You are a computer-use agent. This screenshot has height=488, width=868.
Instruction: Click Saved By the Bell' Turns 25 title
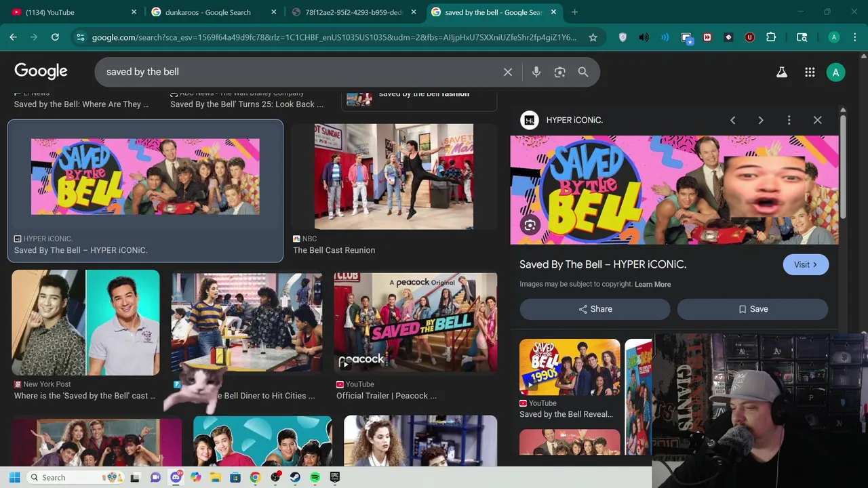(247, 104)
